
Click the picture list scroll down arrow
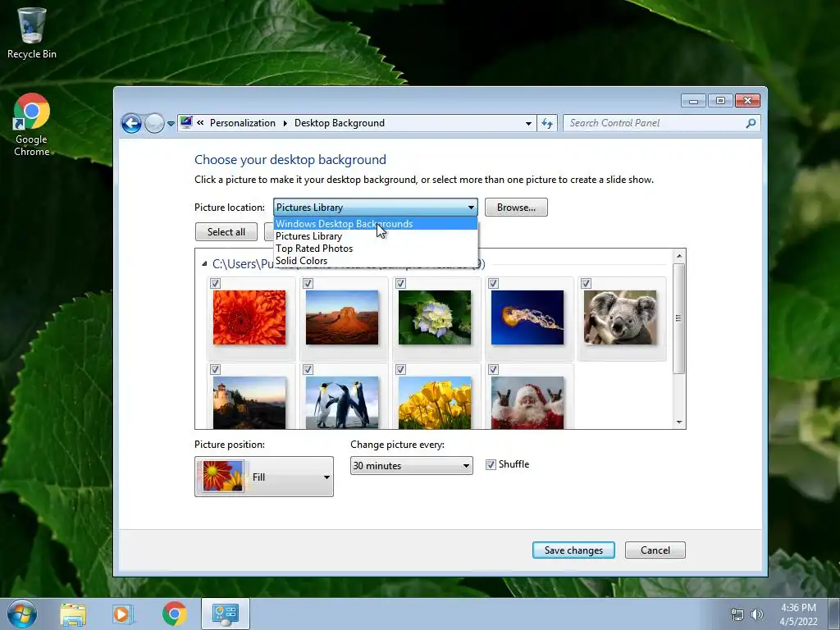click(x=679, y=422)
